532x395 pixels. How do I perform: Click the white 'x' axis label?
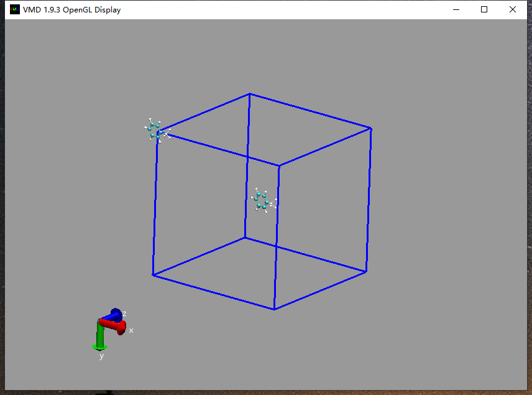(131, 330)
